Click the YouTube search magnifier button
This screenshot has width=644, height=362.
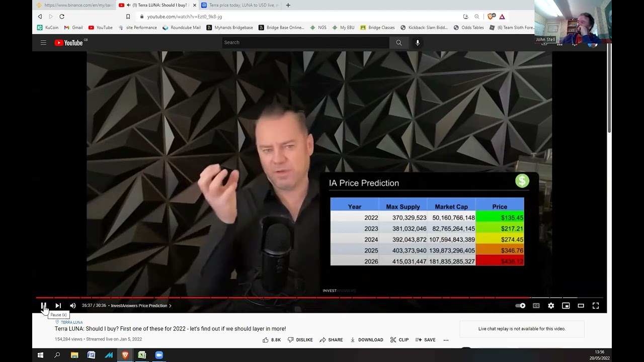(x=399, y=43)
